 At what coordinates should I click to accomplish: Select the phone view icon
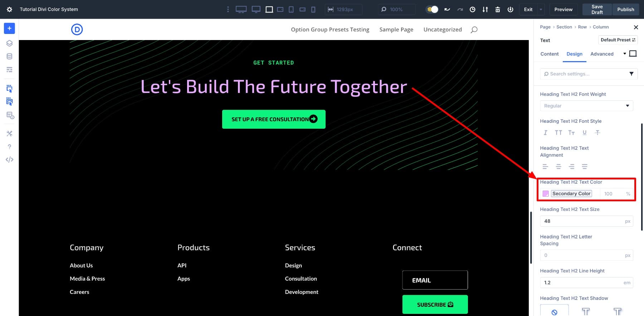click(x=313, y=10)
